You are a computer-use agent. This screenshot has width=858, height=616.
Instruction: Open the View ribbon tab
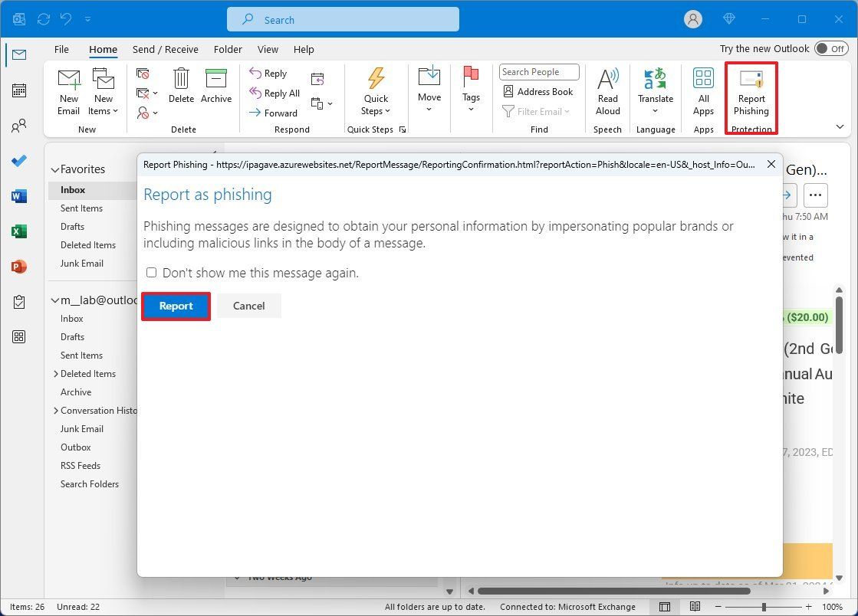(x=268, y=48)
